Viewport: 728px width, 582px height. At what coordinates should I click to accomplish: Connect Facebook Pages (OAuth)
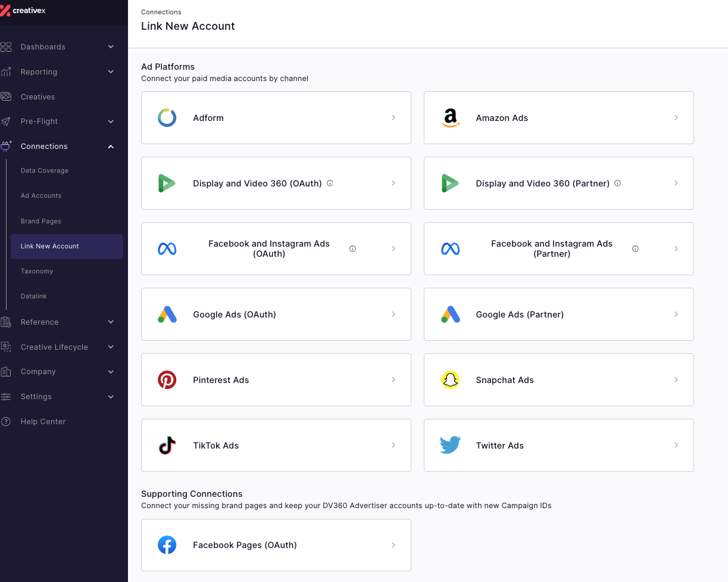point(276,545)
